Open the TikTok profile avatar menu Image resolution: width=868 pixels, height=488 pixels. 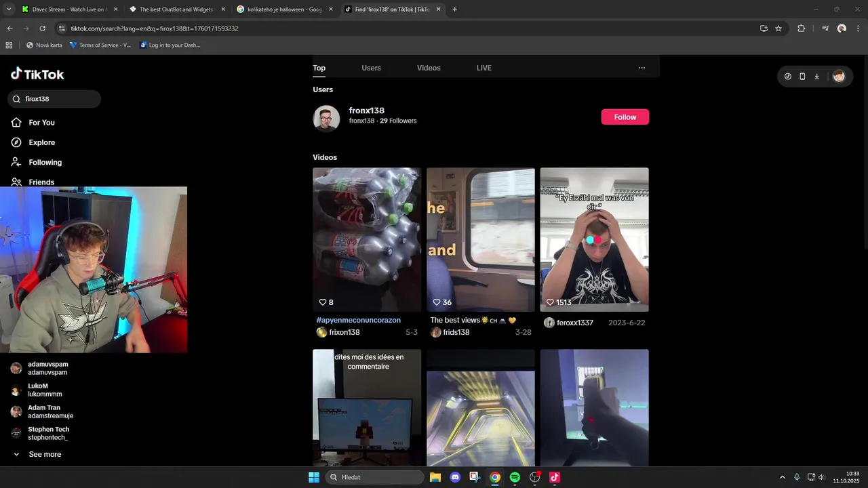839,77
